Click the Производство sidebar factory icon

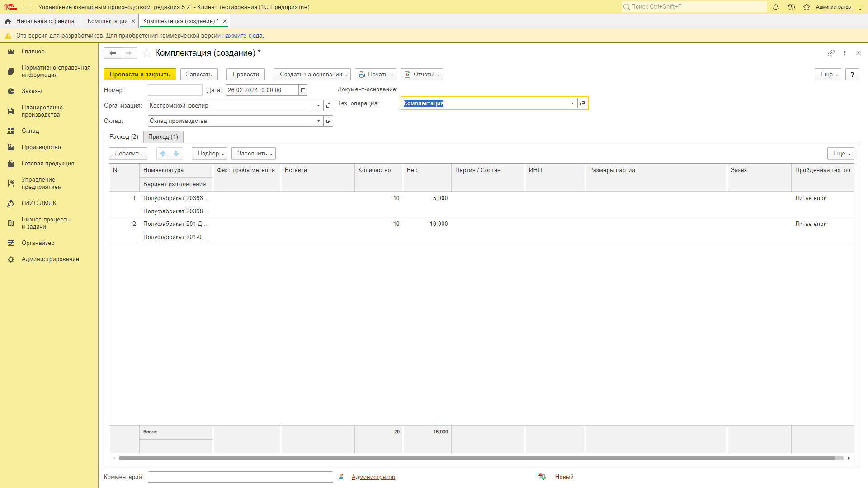11,147
